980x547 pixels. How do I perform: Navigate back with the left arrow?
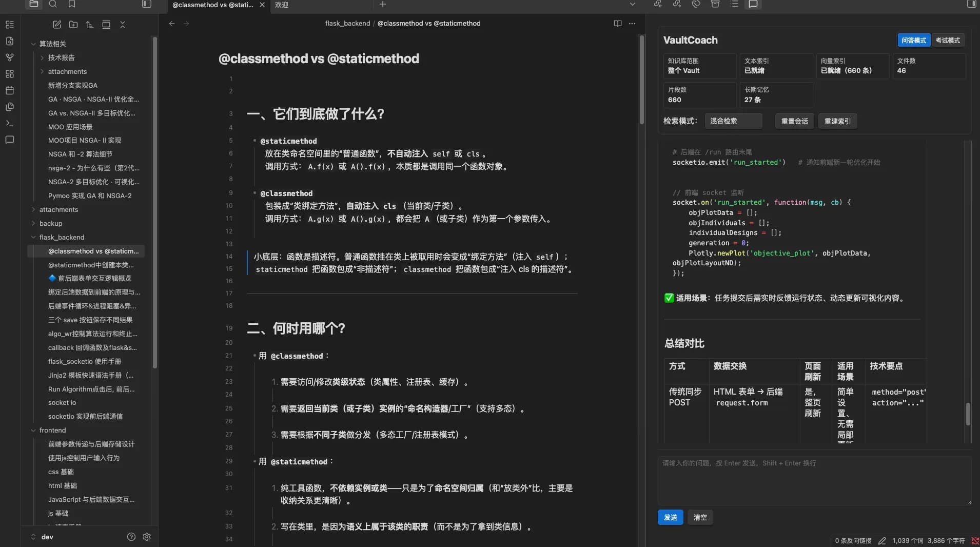[172, 24]
